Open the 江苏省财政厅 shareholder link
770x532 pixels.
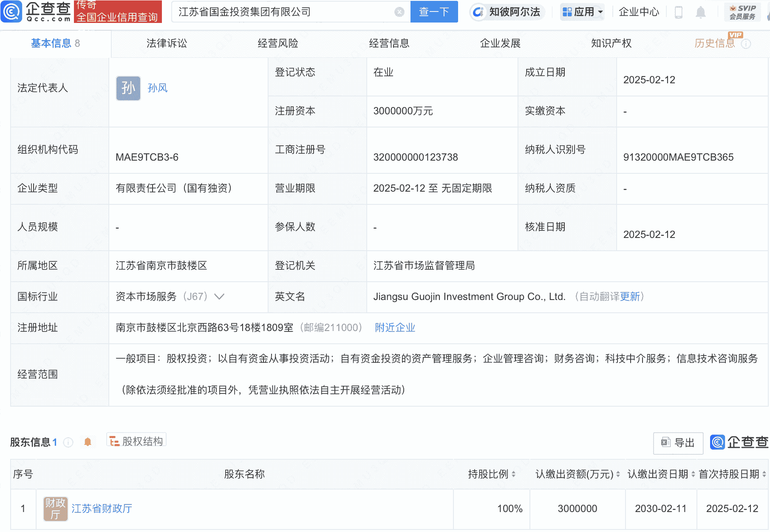(102, 509)
